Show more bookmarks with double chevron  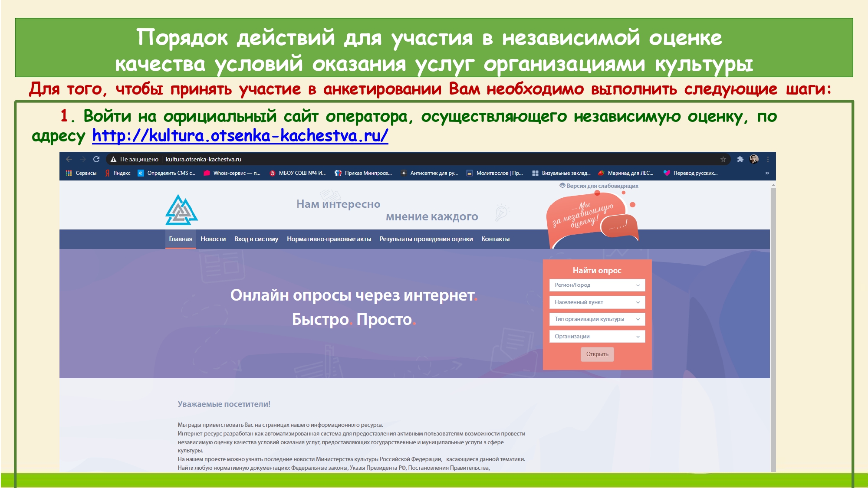point(767,173)
